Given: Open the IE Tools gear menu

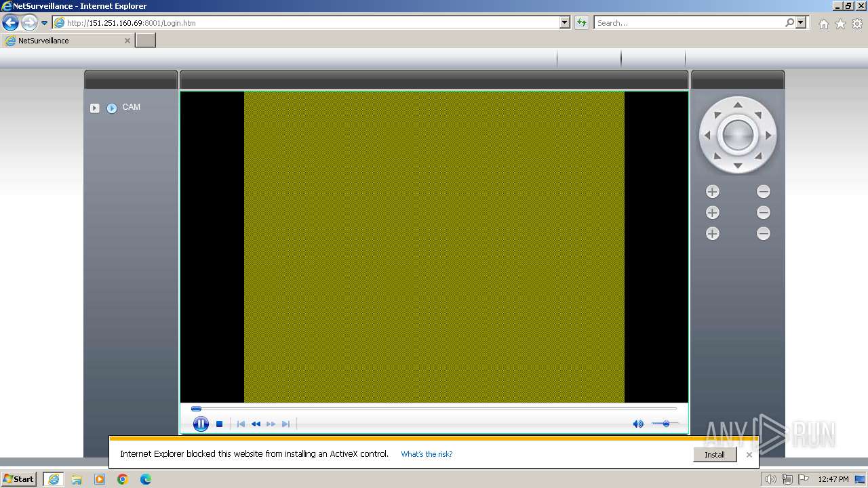Looking at the screenshot, I should click(x=857, y=24).
